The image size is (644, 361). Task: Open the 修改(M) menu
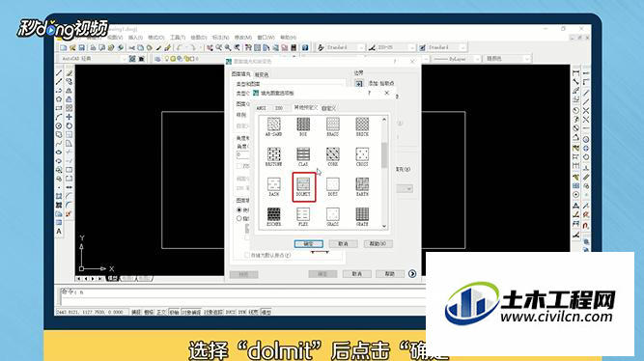(x=242, y=38)
